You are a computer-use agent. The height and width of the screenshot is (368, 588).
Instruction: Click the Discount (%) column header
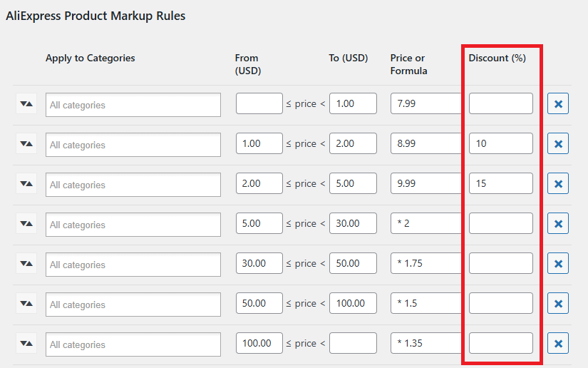tap(497, 58)
